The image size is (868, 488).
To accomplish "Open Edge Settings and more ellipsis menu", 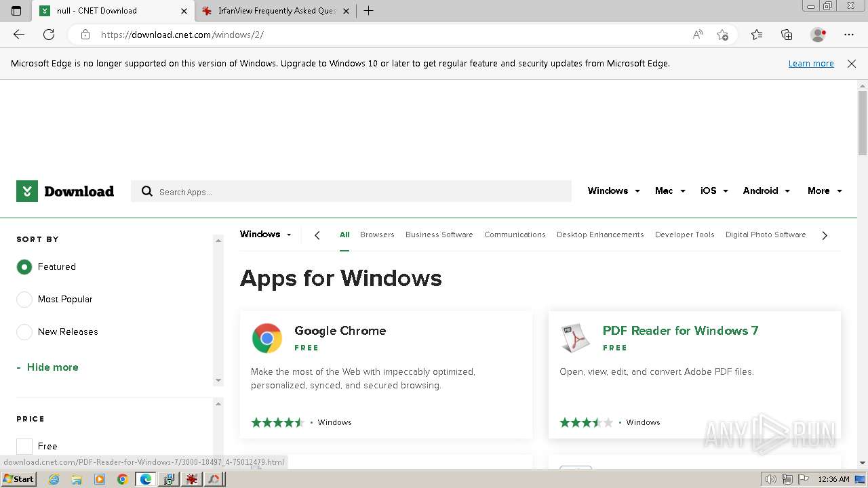I will (849, 35).
